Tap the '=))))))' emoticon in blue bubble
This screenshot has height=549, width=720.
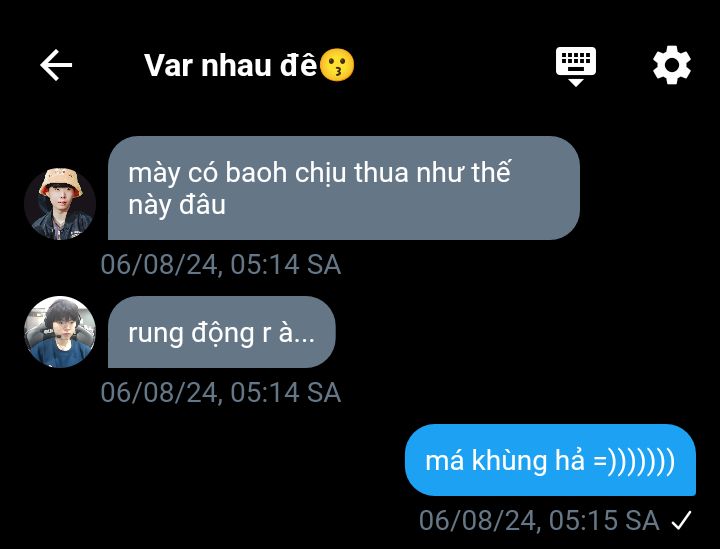[x=634, y=461]
